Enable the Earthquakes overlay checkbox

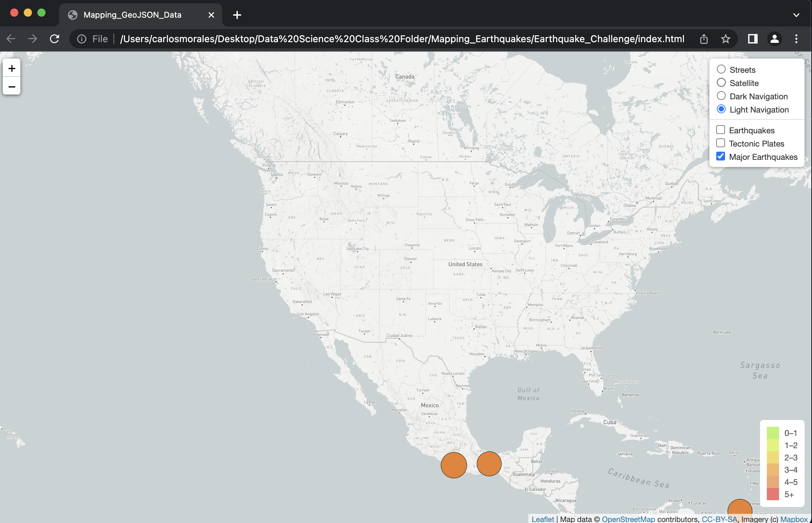(721, 129)
